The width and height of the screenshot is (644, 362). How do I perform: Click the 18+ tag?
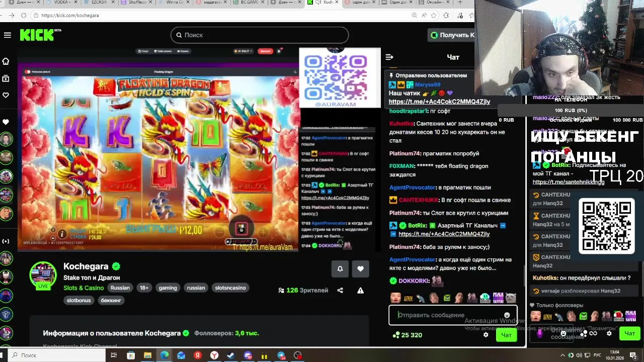(144, 288)
